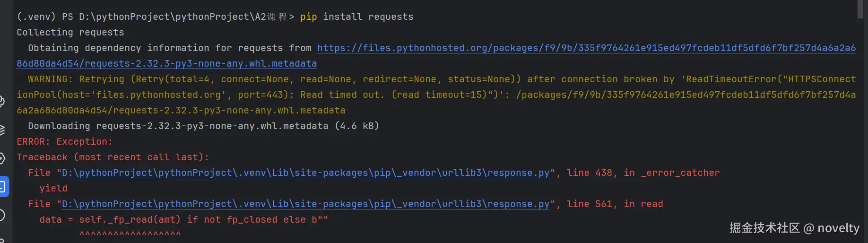Image resolution: width=868 pixels, height=243 pixels.
Task: Click the terminal vertical scrollbar thumb
Action: (x=860, y=9)
